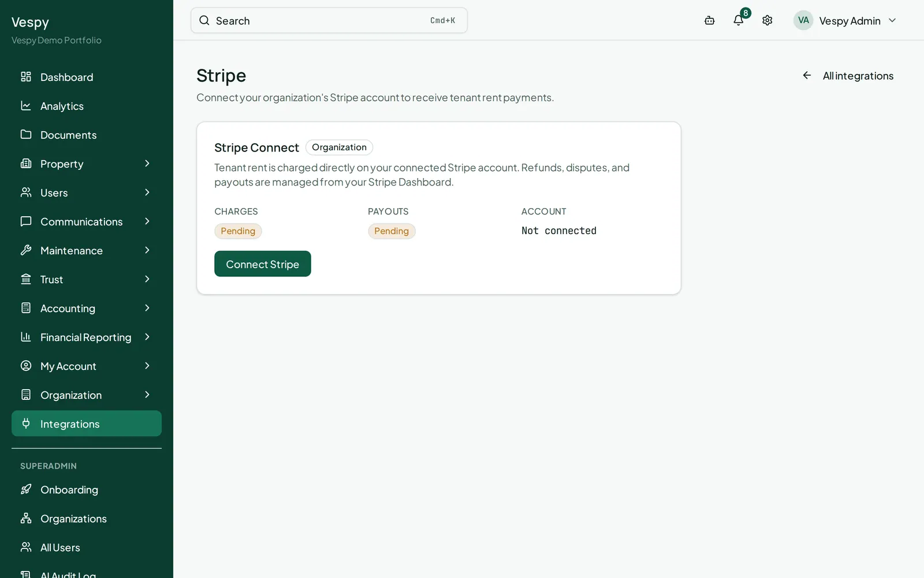Click the Accounting calculator icon

pos(26,308)
